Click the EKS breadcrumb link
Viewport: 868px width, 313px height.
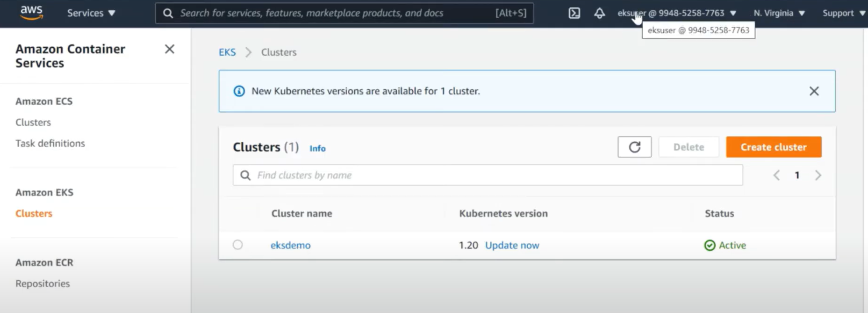[x=227, y=52]
